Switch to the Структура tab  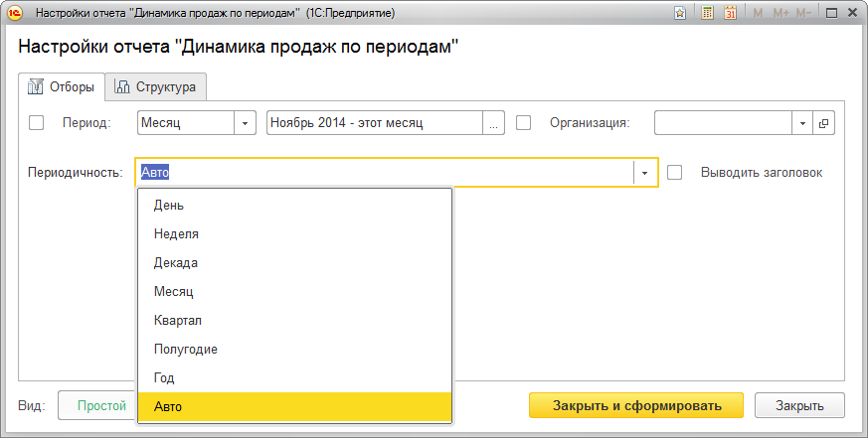point(157,87)
